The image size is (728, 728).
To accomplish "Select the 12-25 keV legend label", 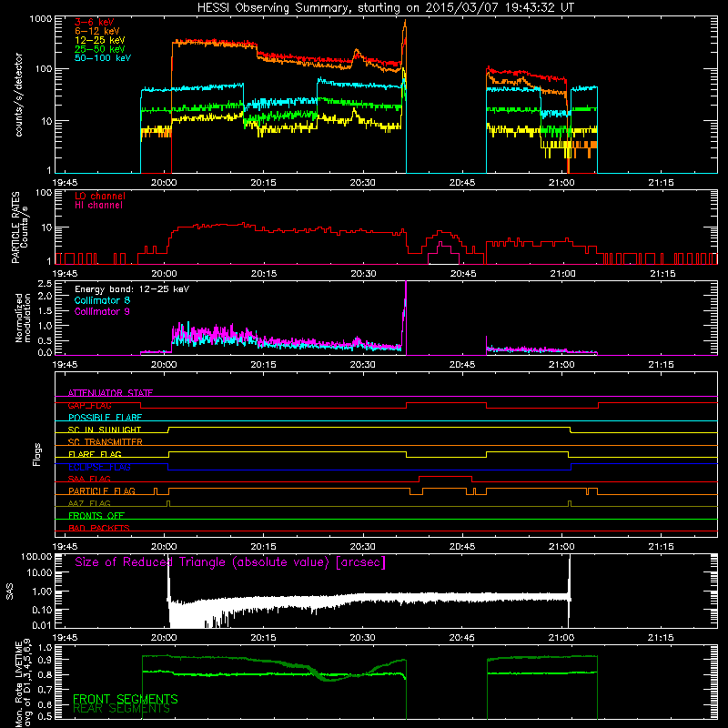I will (100, 40).
